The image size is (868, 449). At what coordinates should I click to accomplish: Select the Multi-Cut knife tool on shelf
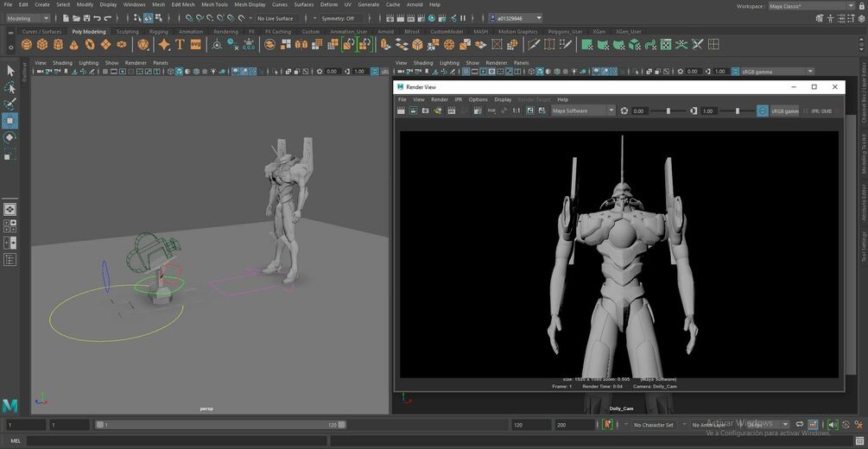(x=534, y=44)
